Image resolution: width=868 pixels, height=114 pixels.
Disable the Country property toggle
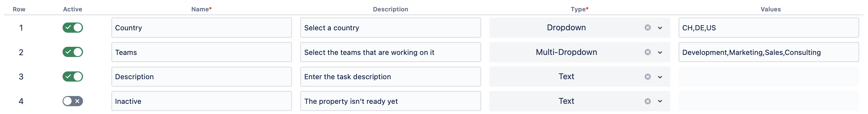coord(72,28)
